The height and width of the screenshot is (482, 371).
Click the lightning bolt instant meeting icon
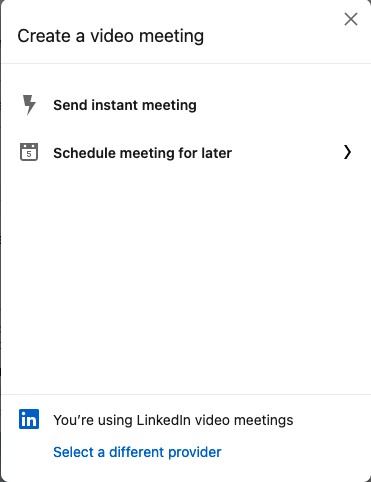pyautogui.click(x=29, y=105)
